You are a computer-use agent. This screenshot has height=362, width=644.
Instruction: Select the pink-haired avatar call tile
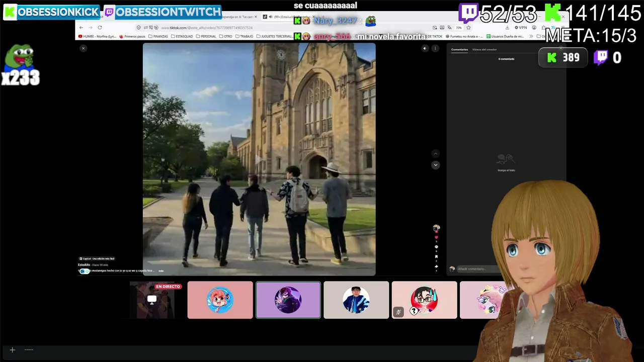coord(220,300)
